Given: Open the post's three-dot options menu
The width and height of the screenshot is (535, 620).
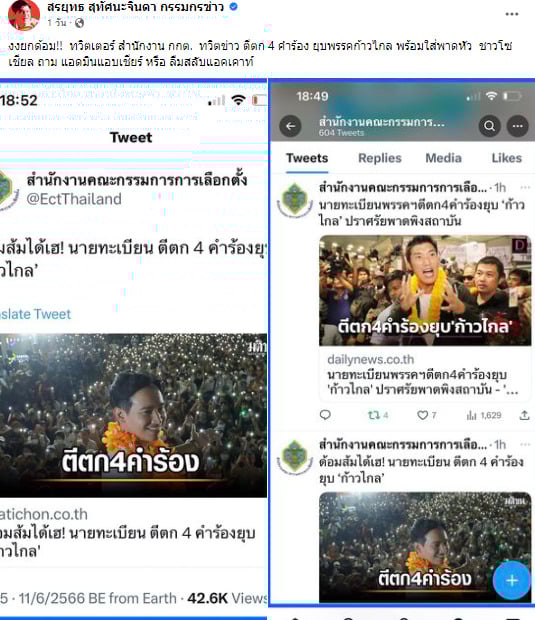Looking at the screenshot, I should [x=512, y=14].
